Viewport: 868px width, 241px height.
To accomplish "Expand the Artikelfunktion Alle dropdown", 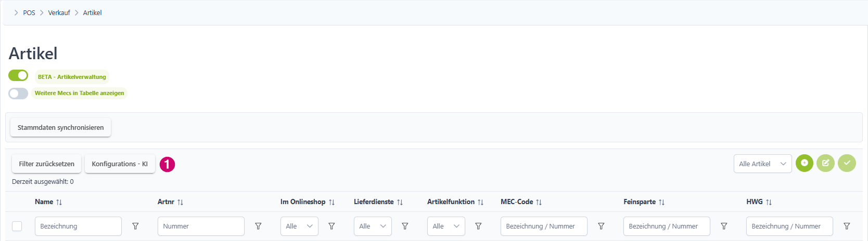I will click(x=446, y=226).
